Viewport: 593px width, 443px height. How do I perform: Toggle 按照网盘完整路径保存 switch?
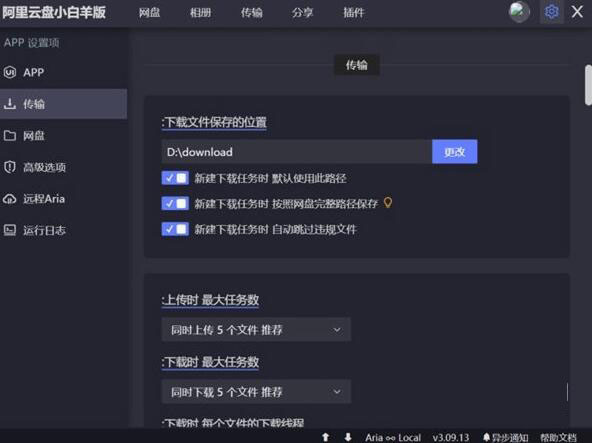click(x=175, y=203)
